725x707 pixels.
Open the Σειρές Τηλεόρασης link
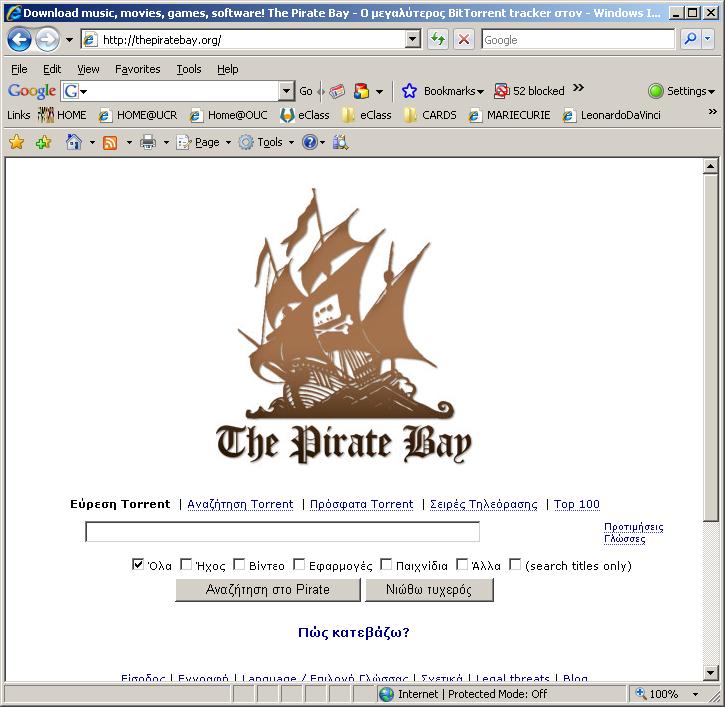point(484,504)
